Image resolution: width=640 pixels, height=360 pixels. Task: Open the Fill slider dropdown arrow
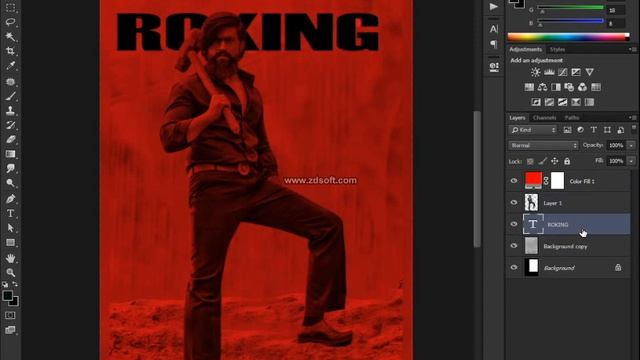pos(631,161)
